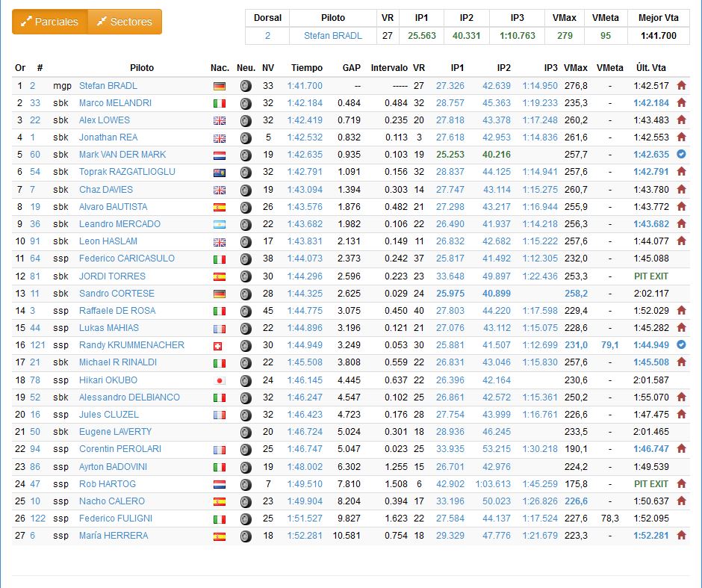Click the GAP column header
Viewport: 702px width, 588px height.
[351, 68]
